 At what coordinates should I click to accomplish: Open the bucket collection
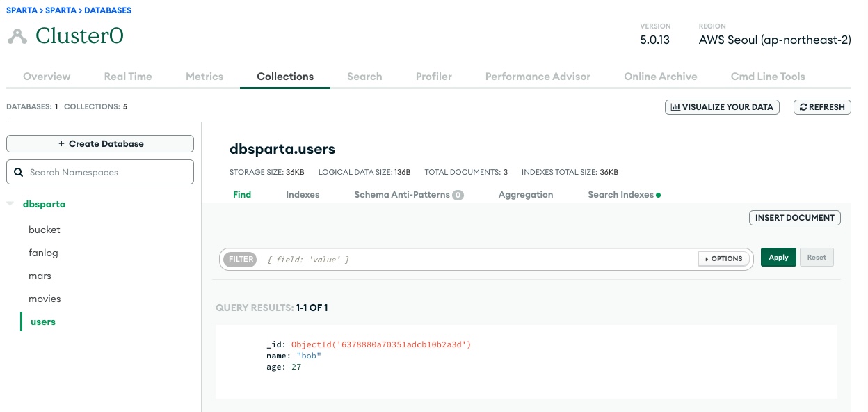pyautogui.click(x=45, y=230)
